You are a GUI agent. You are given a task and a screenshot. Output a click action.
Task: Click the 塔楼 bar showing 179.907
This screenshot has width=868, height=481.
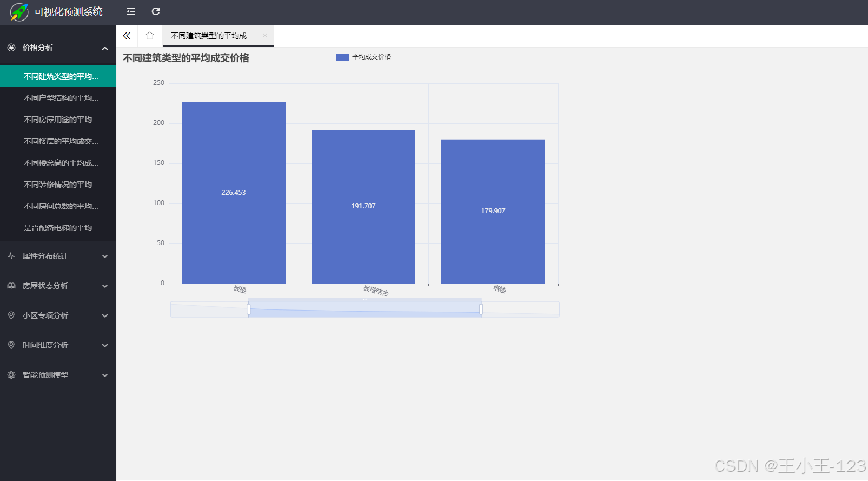[493, 212]
